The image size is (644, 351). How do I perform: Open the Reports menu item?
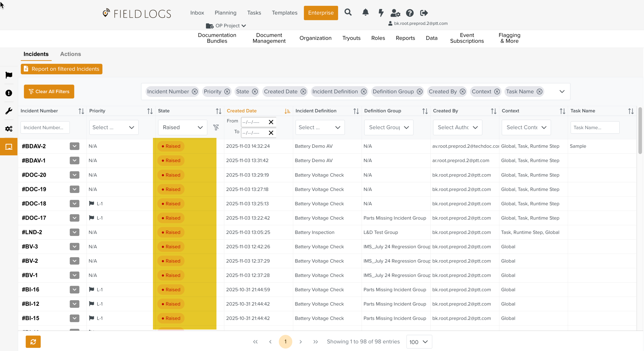coord(405,38)
